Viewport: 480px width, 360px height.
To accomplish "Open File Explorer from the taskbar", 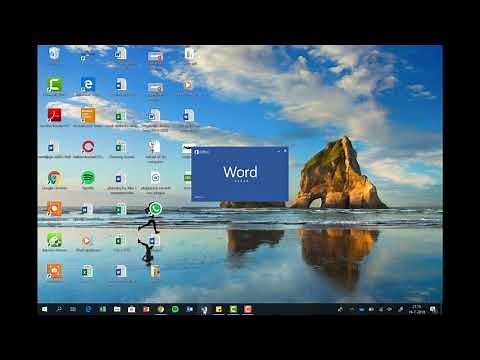I will coord(117,309).
